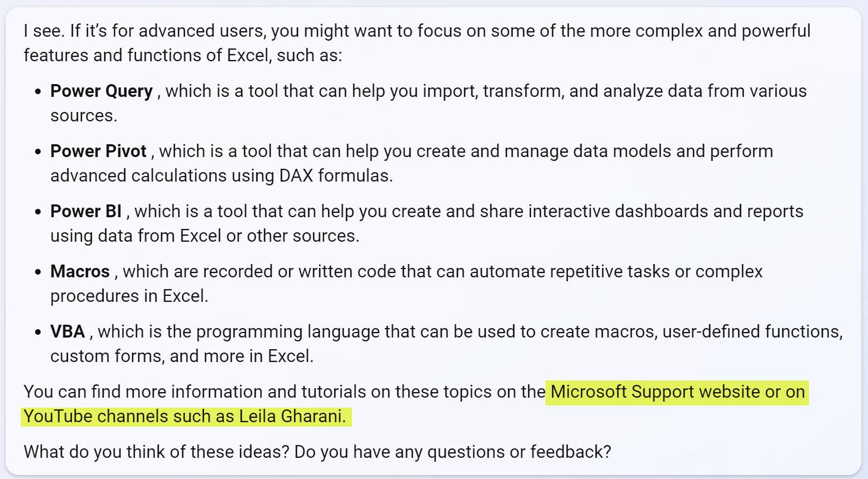Click the bullet point beside Power Pivot
The height and width of the screenshot is (479, 868).
click(38, 152)
